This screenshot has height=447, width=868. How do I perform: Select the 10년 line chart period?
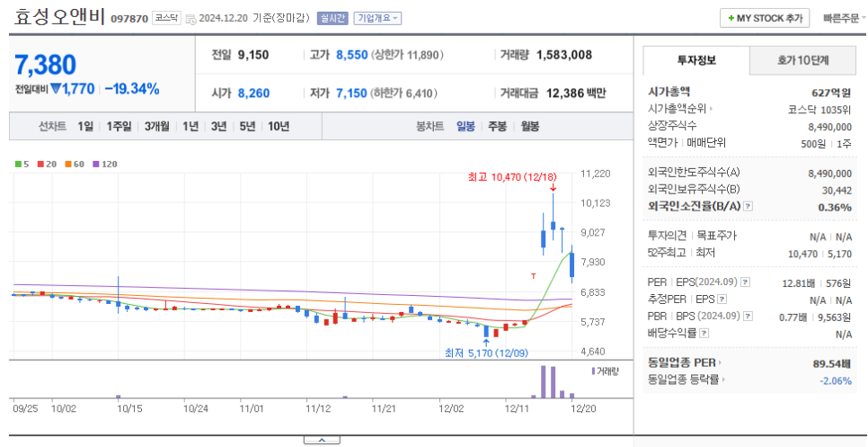[x=279, y=126]
